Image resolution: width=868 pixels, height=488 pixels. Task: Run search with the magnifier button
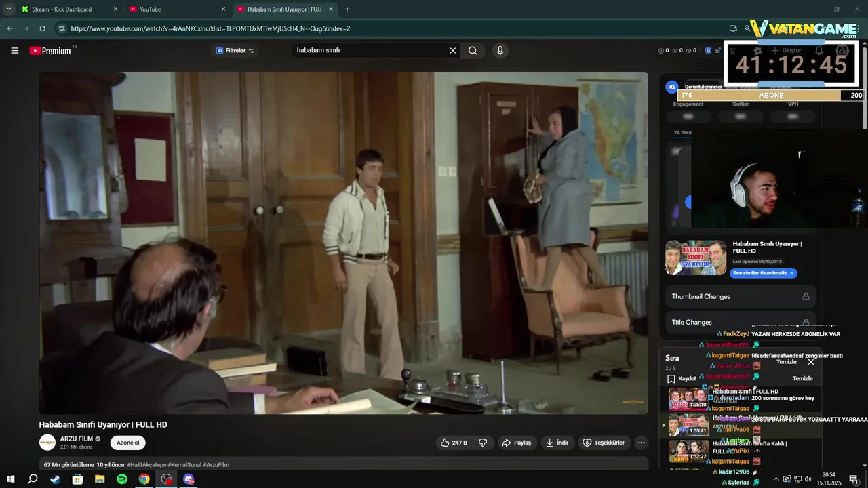473,51
